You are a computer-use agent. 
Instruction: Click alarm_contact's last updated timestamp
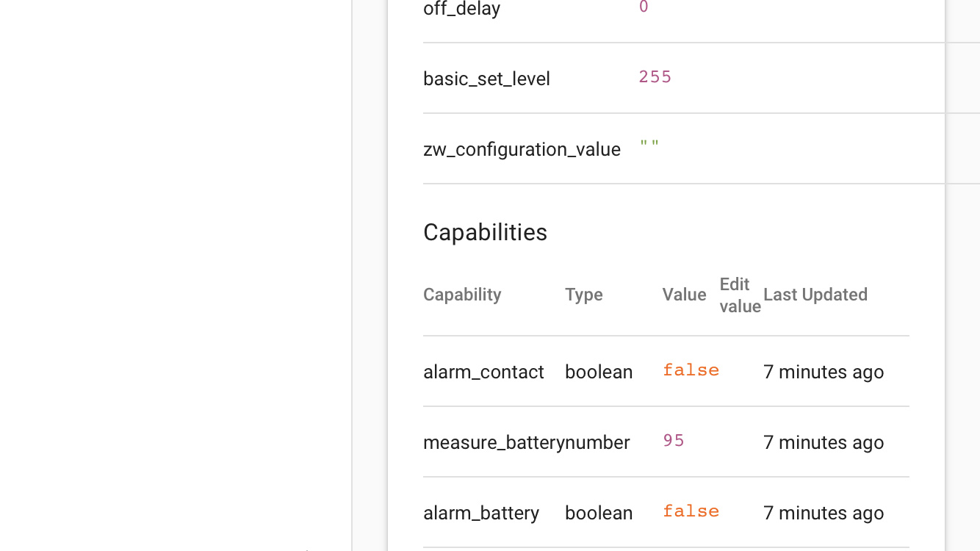click(823, 372)
